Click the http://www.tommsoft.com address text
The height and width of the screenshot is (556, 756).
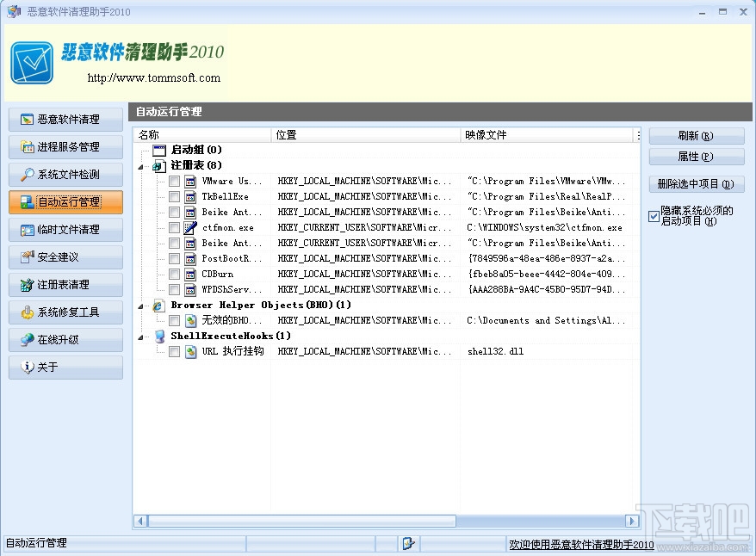click(154, 77)
